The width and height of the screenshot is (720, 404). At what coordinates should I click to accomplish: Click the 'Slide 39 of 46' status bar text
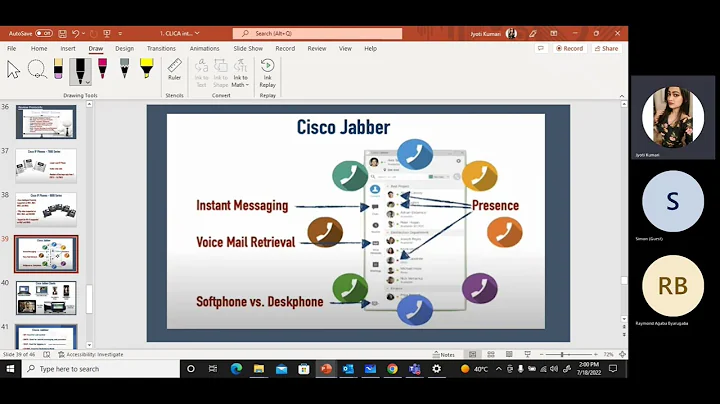click(19, 354)
